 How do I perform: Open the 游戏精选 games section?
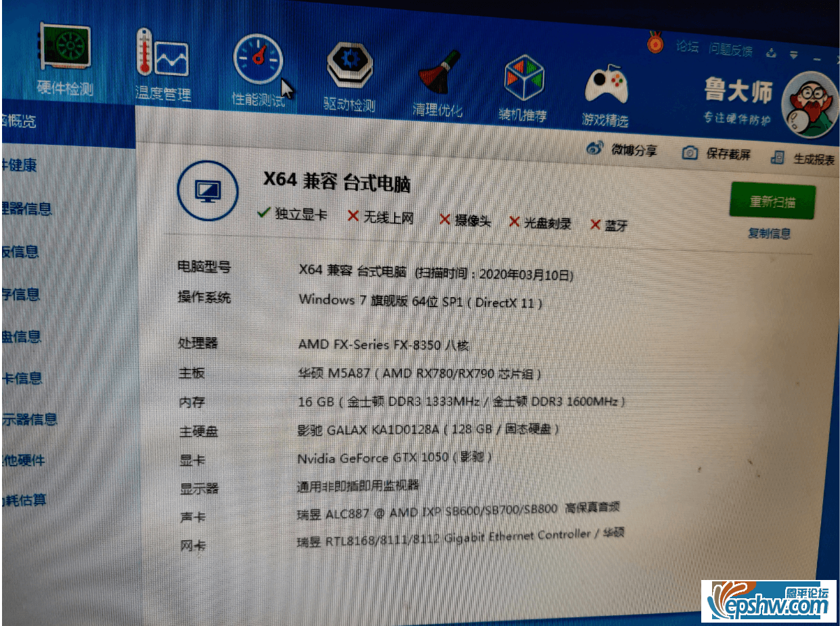coord(605,95)
